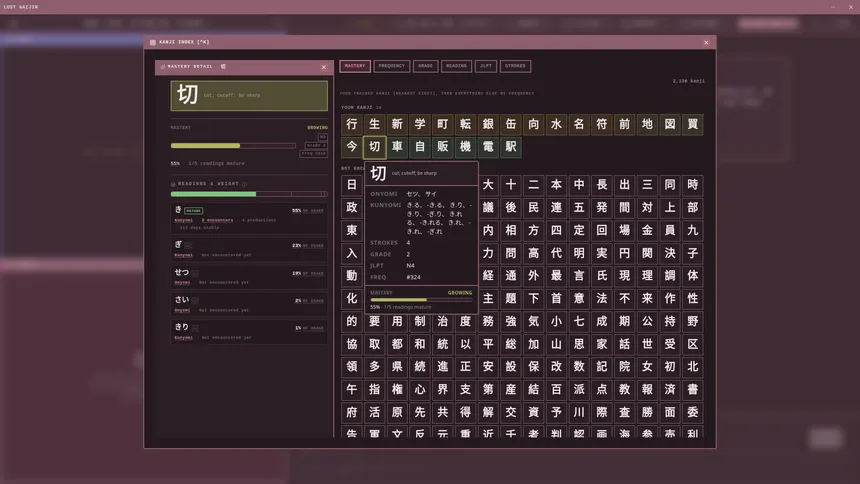This screenshot has height=484, width=860.
Task: Select the 今 kanji tile
Action: click(352, 147)
